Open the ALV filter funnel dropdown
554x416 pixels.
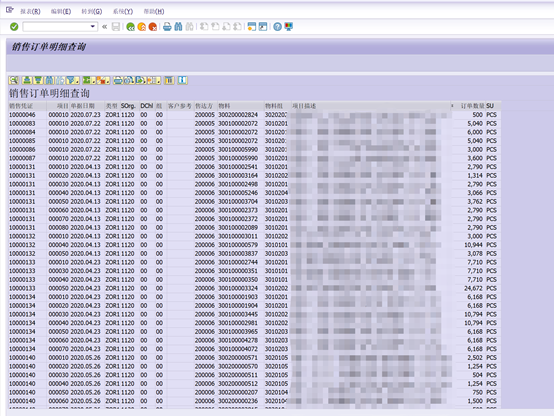(x=73, y=81)
